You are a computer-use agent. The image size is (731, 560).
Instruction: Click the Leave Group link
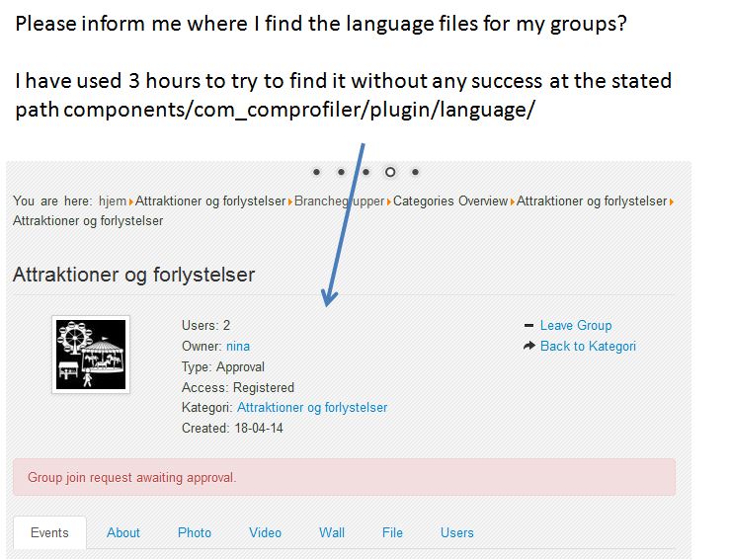pyautogui.click(x=576, y=326)
